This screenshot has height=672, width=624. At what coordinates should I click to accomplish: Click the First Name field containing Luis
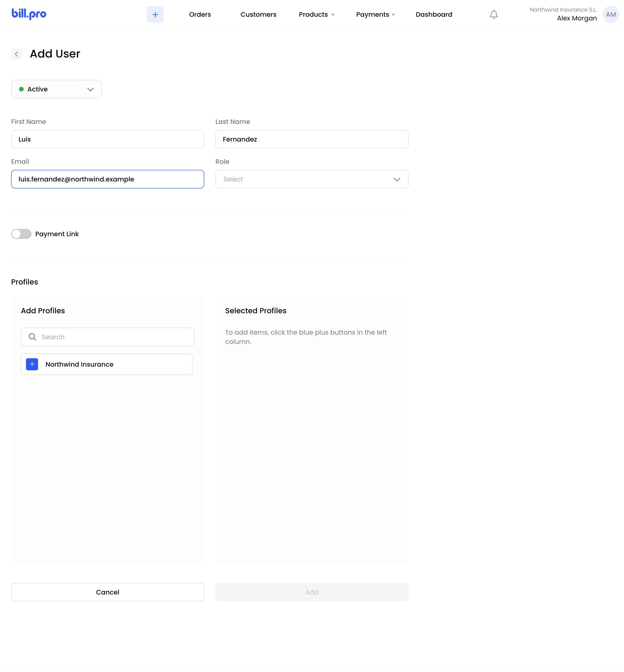(x=108, y=139)
